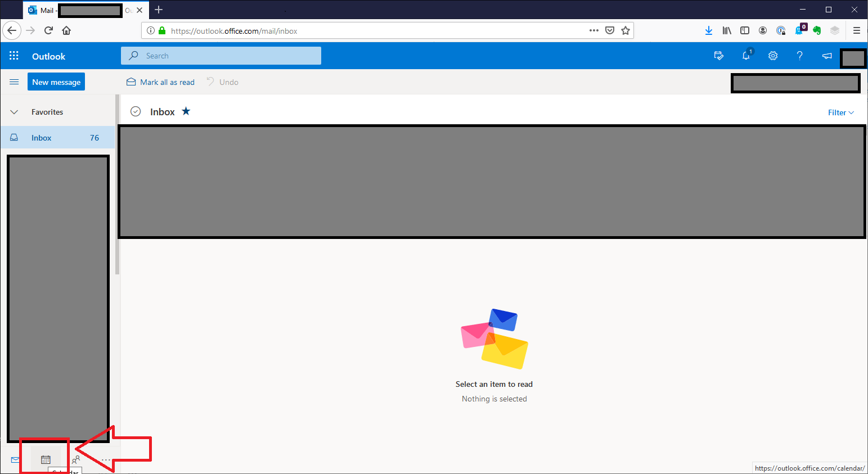Compose with New message button

56,82
